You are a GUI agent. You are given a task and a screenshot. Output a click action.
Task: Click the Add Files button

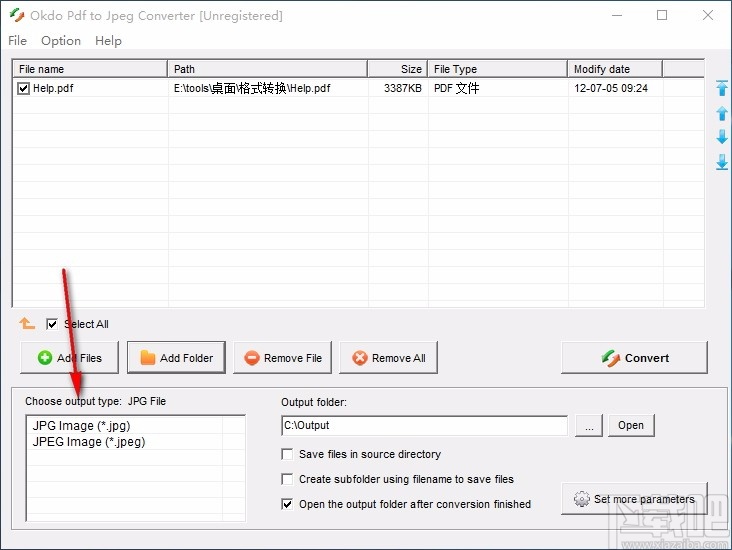70,358
